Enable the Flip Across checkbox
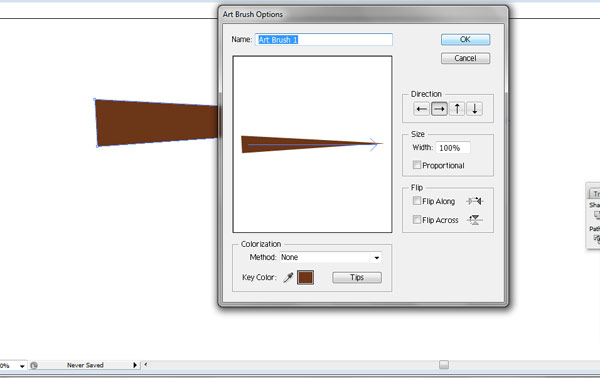 pos(417,220)
